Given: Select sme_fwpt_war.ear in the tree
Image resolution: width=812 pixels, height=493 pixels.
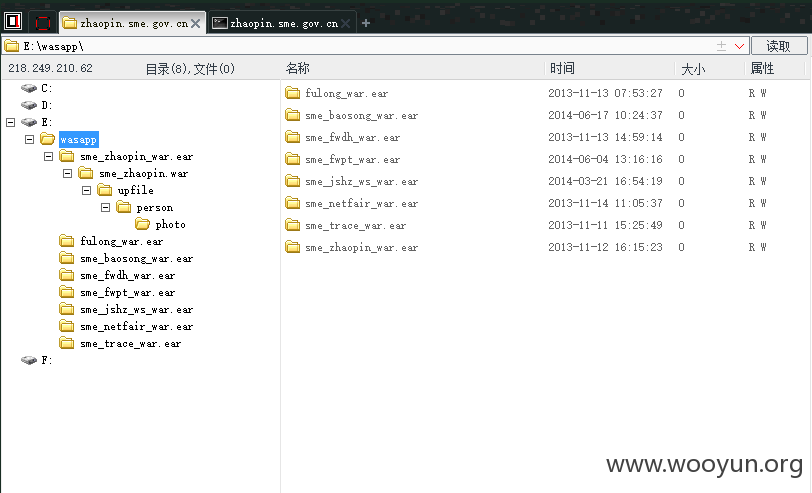Looking at the screenshot, I should [127, 293].
